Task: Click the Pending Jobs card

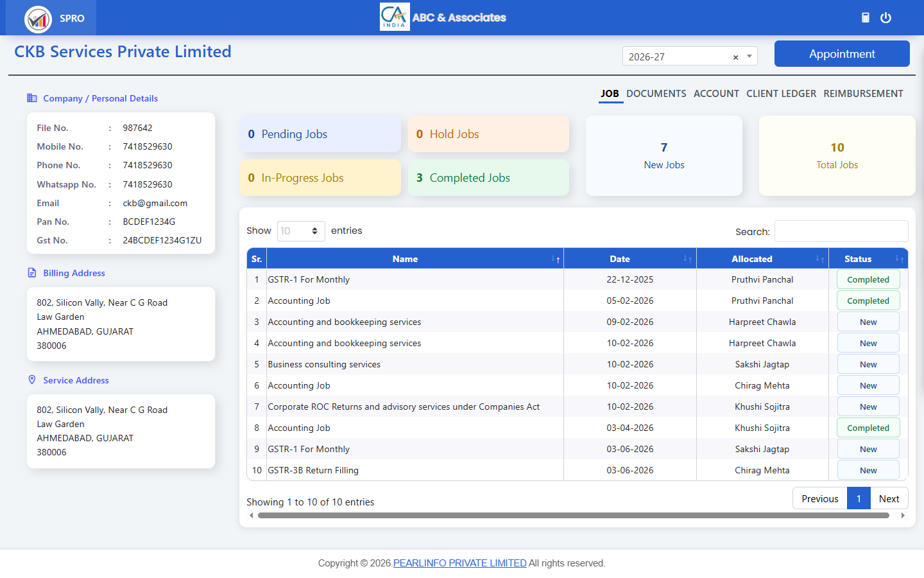Action: point(320,134)
